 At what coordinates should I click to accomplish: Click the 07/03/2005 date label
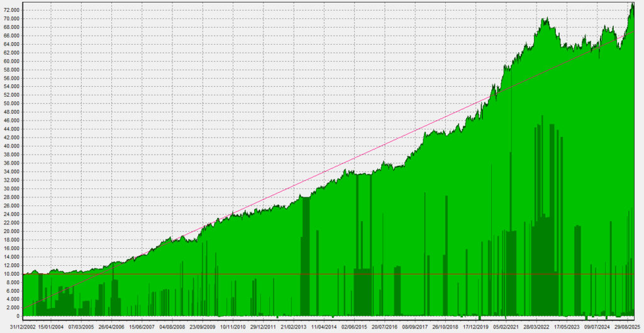[x=81, y=327]
